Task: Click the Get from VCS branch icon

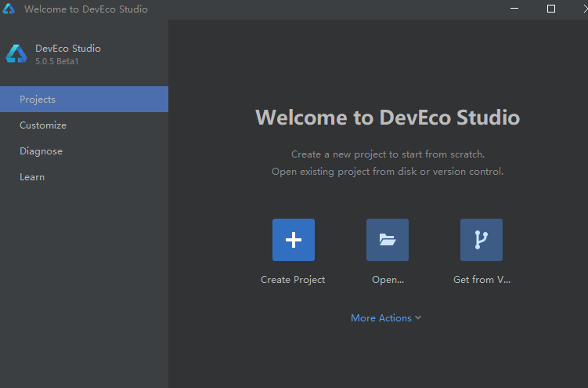Action: click(x=482, y=240)
